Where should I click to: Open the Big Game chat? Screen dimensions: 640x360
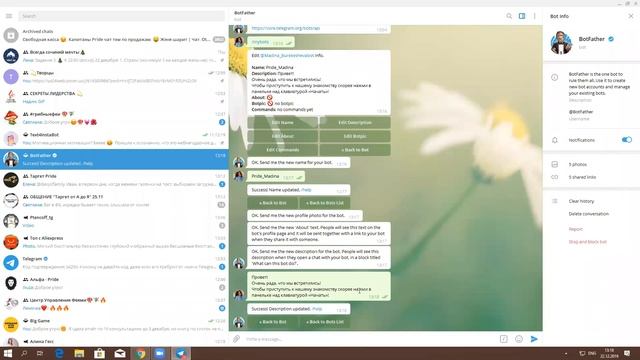coord(114,324)
